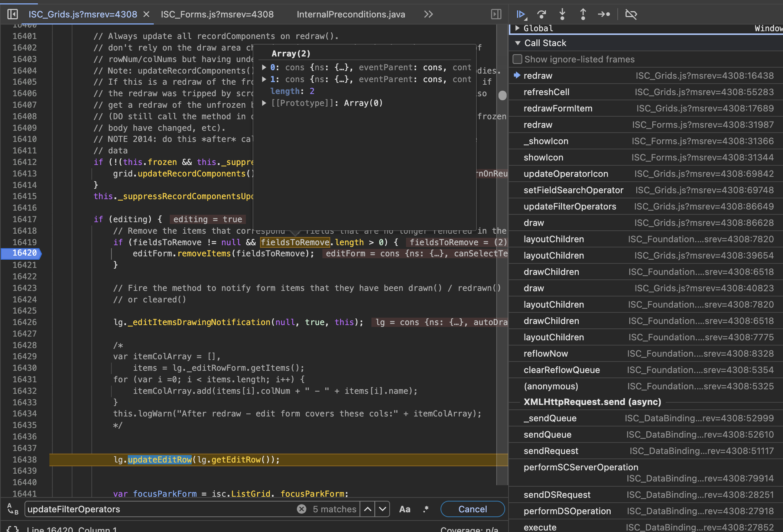This screenshot has height=532, width=783.
Task: Toggle replace mode icon in search bar
Action: click(13, 509)
